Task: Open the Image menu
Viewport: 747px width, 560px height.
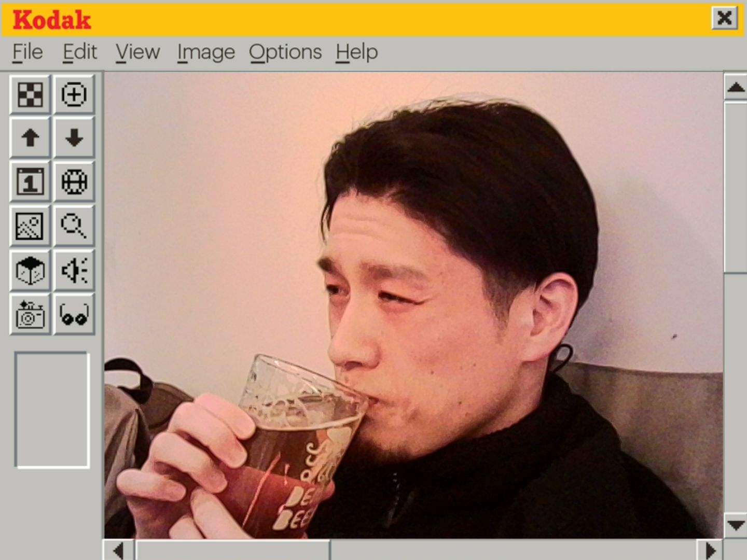Action: click(x=206, y=52)
